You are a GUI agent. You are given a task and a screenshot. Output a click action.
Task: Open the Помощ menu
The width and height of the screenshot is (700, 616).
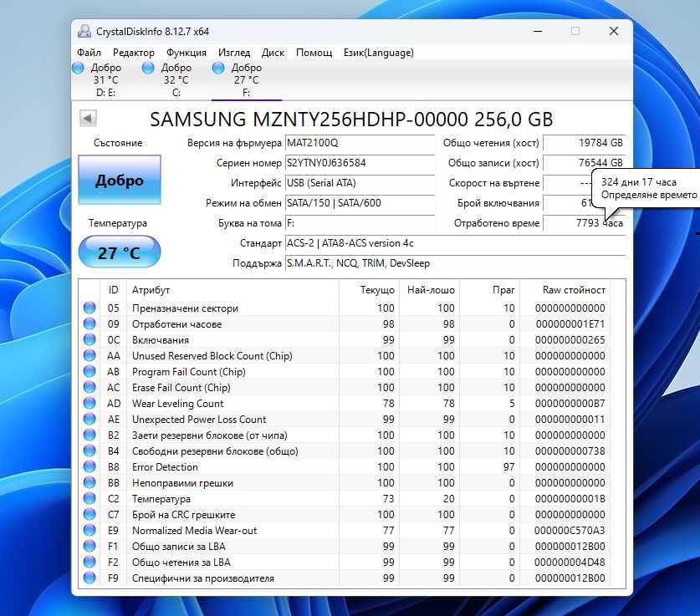click(314, 53)
